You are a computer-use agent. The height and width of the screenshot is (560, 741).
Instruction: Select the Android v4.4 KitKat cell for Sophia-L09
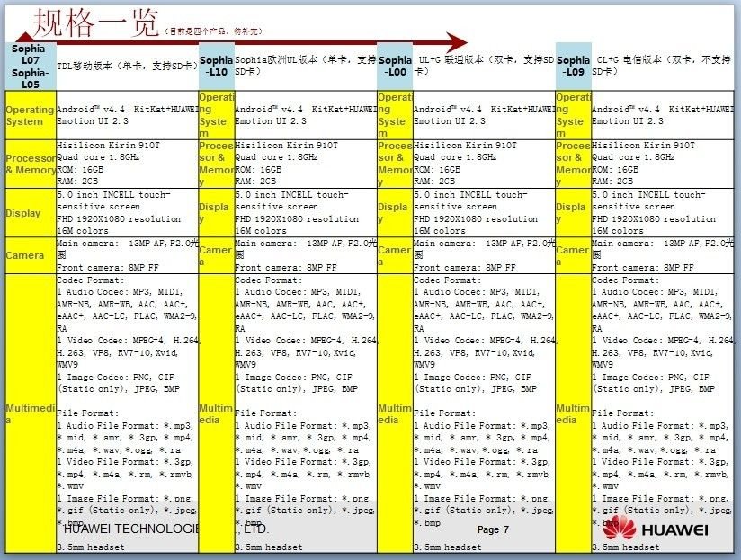pos(663,115)
